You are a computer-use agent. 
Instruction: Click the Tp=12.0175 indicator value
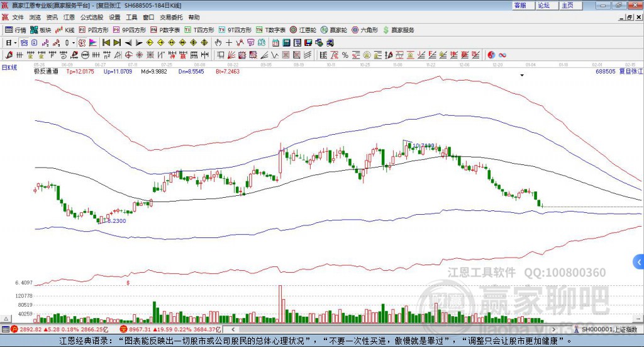click(80, 71)
